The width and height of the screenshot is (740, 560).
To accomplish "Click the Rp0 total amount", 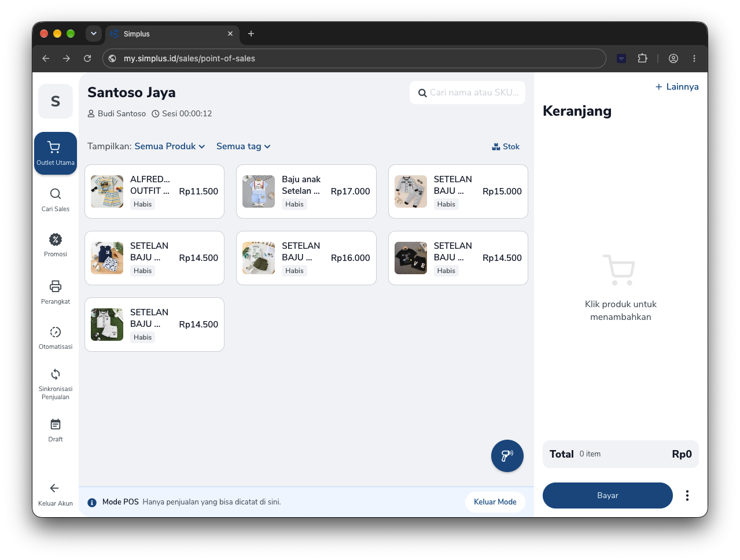I will 682,454.
